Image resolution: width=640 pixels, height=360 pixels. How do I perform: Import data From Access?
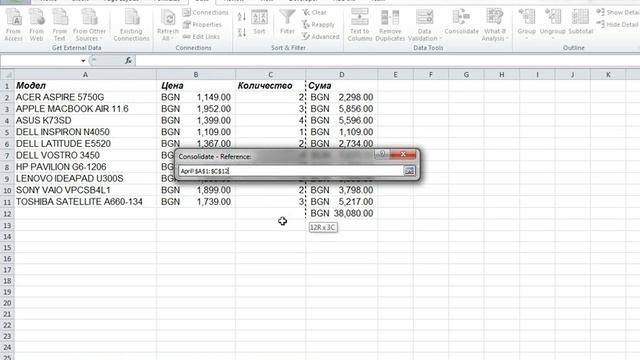click(x=13, y=25)
